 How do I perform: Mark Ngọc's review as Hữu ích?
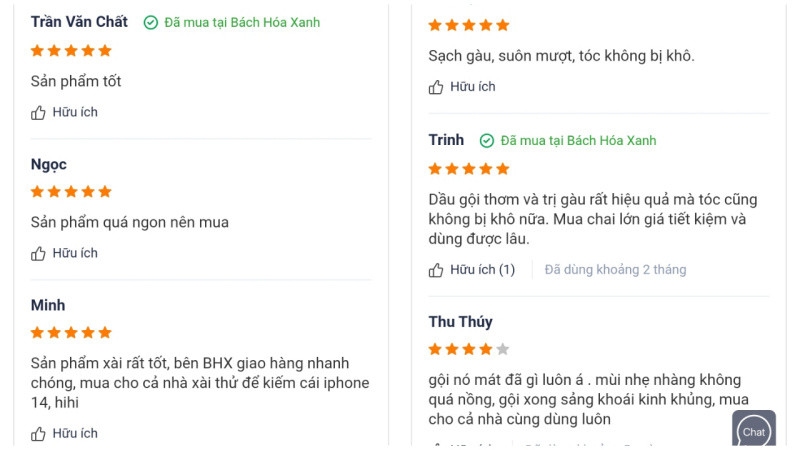coord(64,253)
